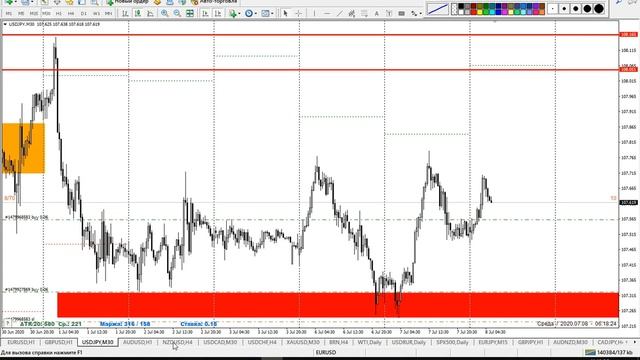Image resolution: width=640 pixels, height=360 pixels.
Task: Select the W1 timeframe button
Action: tap(96, 13)
